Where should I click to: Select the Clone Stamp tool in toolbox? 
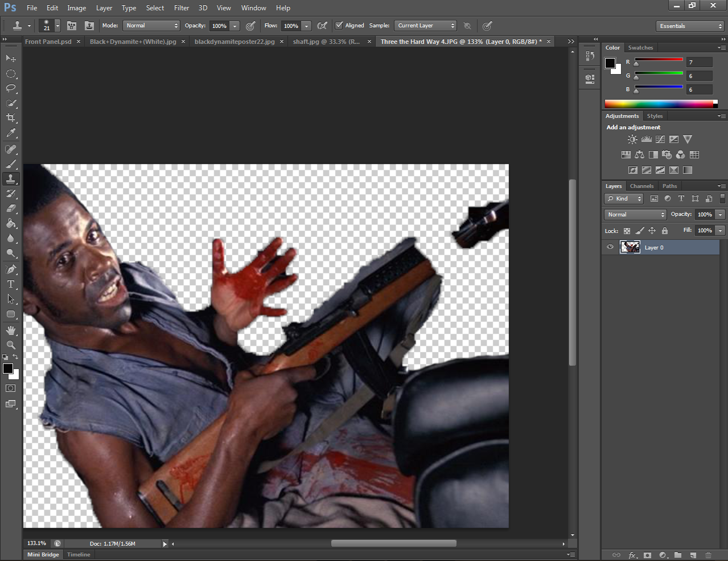pyautogui.click(x=11, y=179)
